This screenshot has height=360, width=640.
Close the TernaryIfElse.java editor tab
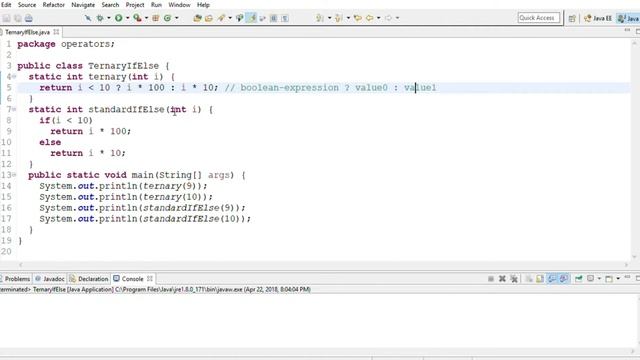click(x=56, y=32)
